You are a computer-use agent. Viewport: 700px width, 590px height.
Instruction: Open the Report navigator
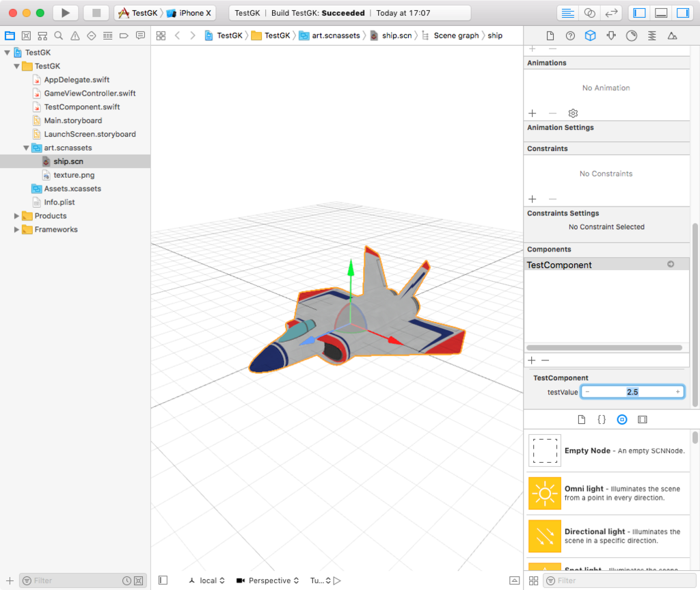(x=140, y=36)
